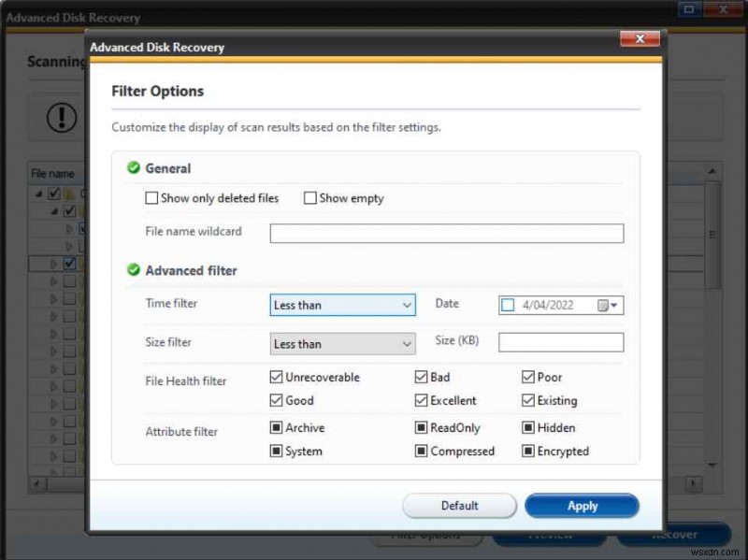Click the green check icon beside Advanced filter
748x560 pixels.
coord(132,270)
